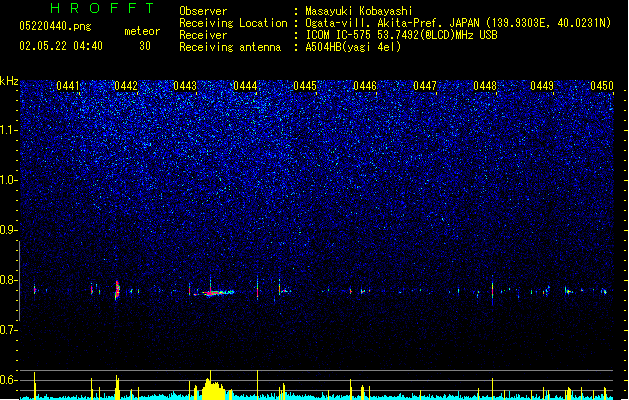Click the "Observer" field label
629x400 pixels.
(x=203, y=11)
